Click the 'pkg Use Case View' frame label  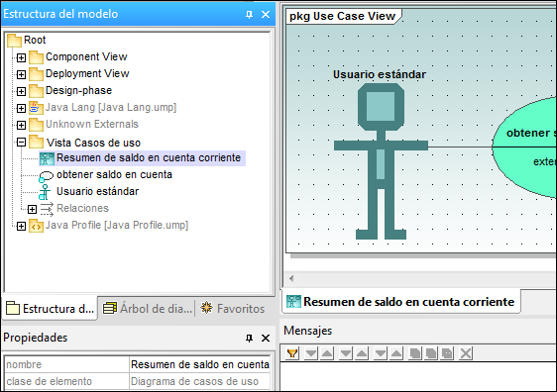point(342,16)
